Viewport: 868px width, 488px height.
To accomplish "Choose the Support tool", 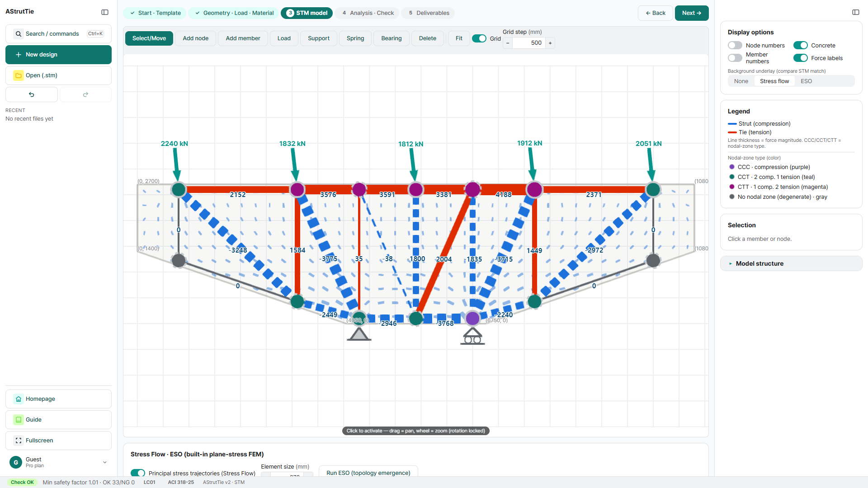I will (319, 38).
